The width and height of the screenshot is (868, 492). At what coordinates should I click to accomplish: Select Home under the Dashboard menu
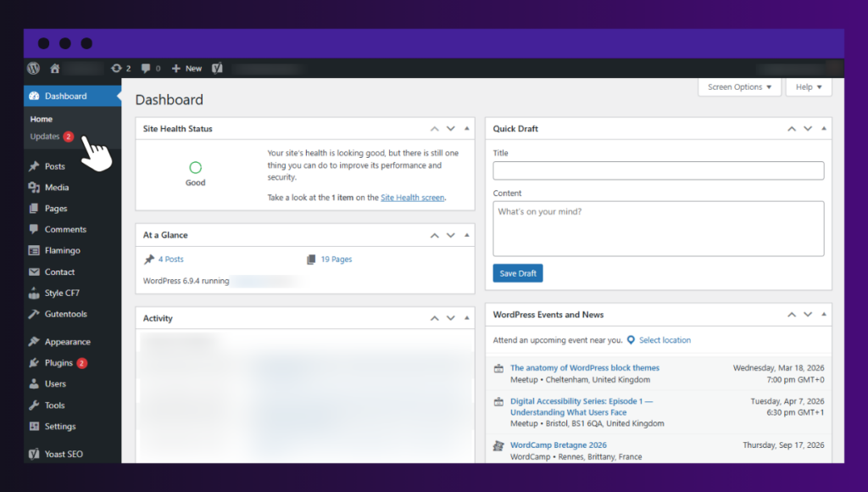pyautogui.click(x=41, y=119)
